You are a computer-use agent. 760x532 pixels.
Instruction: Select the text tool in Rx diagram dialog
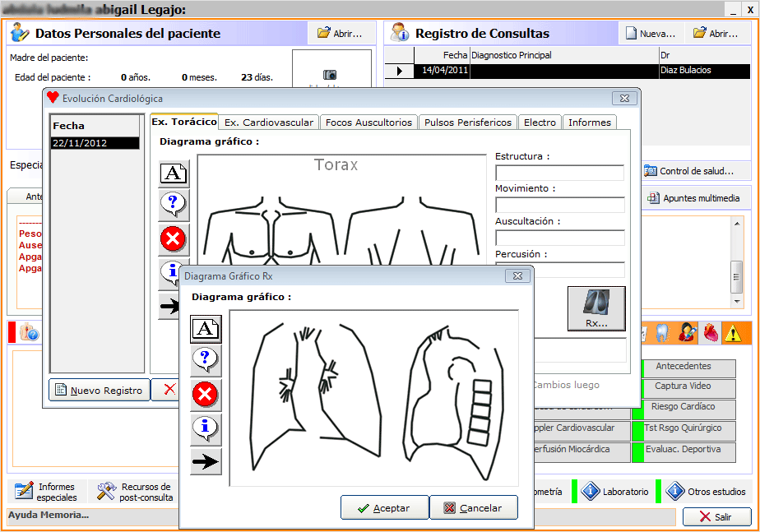[206, 328]
